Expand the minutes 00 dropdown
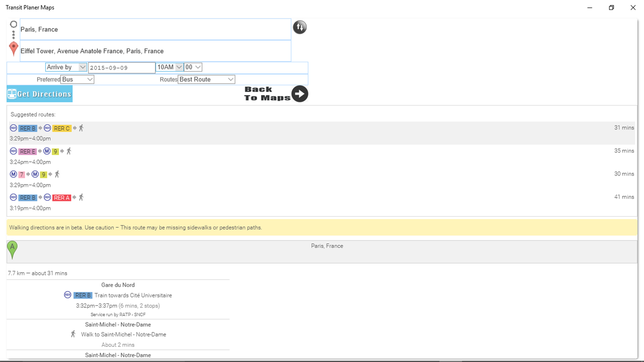The height and width of the screenshot is (362, 644). click(193, 67)
